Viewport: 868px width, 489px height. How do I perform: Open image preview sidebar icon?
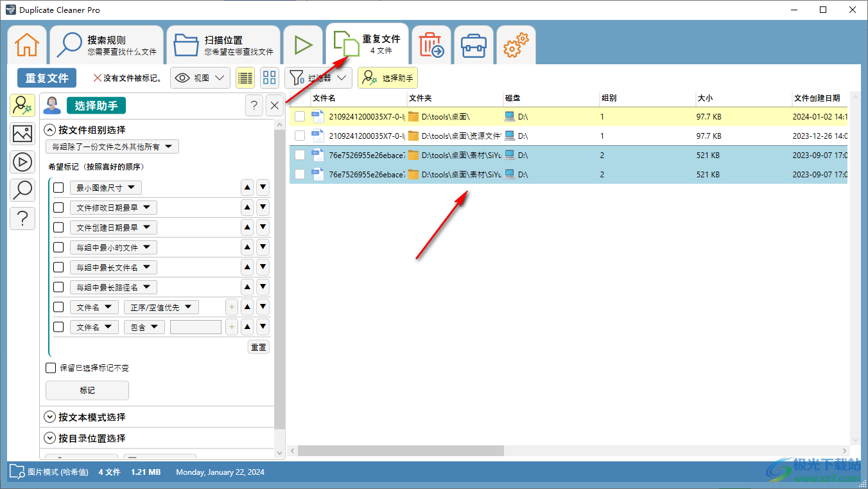pyautogui.click(x=22, y=134)
